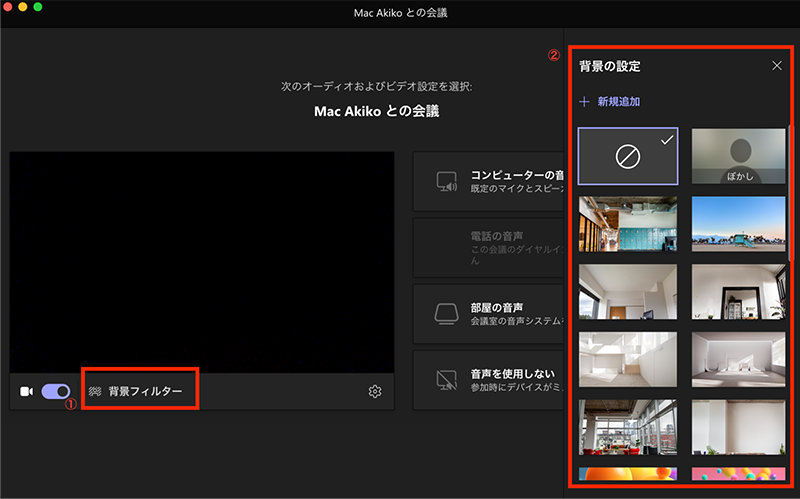Select the orange balloon background thumbnail
800x499 pixels.
point(628,473)
